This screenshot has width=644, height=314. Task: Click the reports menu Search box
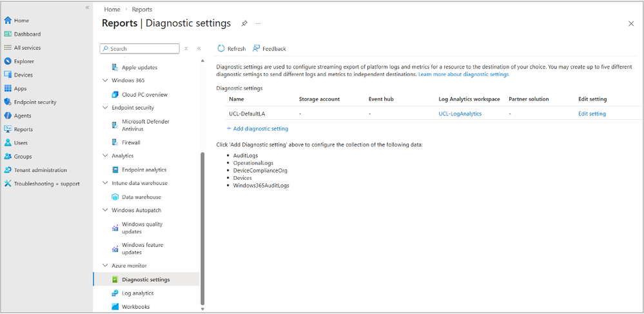(x=140, y=48)
